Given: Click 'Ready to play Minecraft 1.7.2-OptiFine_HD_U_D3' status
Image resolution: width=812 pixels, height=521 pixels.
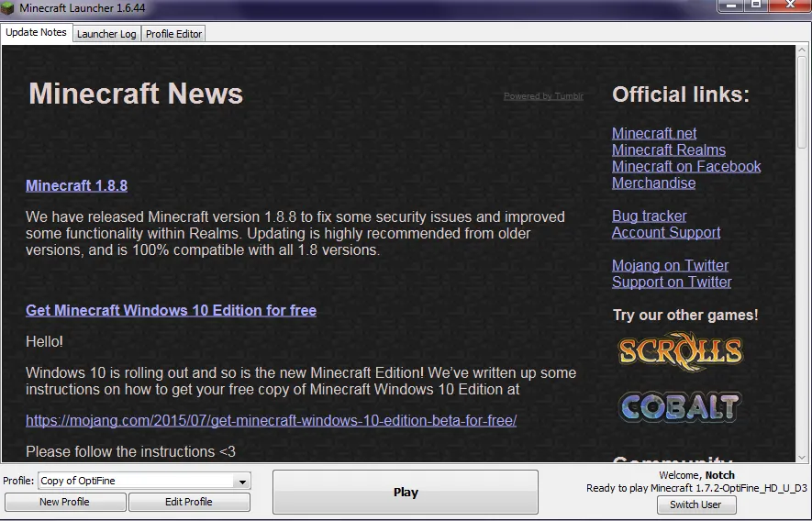Looking at the screenshot, I should [696, 488].
